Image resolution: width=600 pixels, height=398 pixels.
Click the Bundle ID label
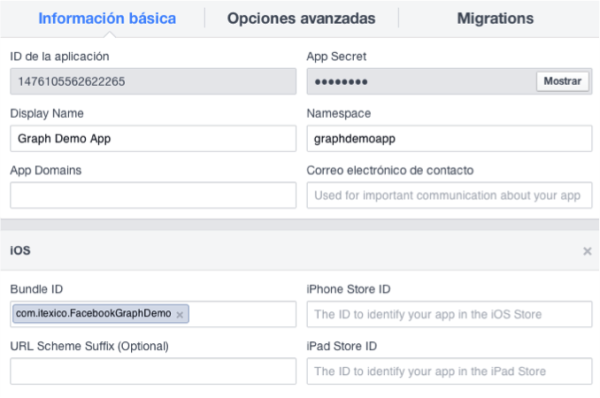coord(36,289)
